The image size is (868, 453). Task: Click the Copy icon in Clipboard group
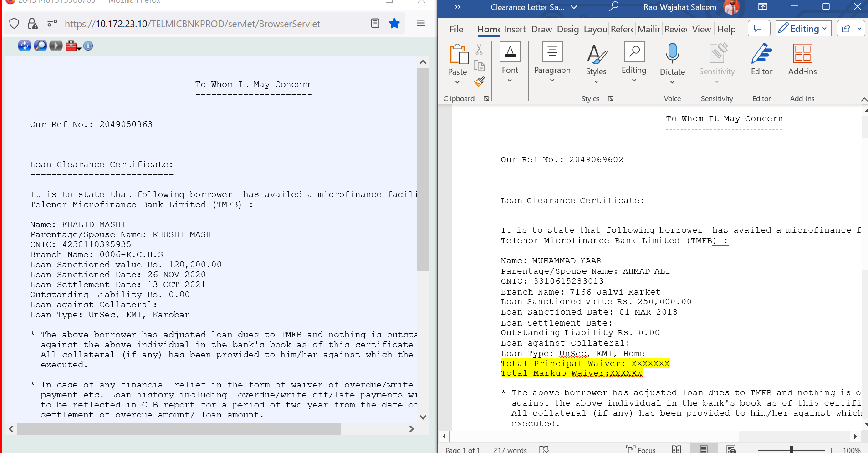(479, 66)
